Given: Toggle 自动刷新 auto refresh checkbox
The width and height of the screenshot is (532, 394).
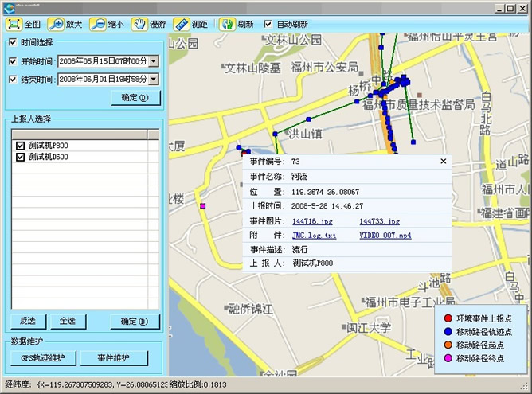Looking at the screenshot, I should point(268,24).
